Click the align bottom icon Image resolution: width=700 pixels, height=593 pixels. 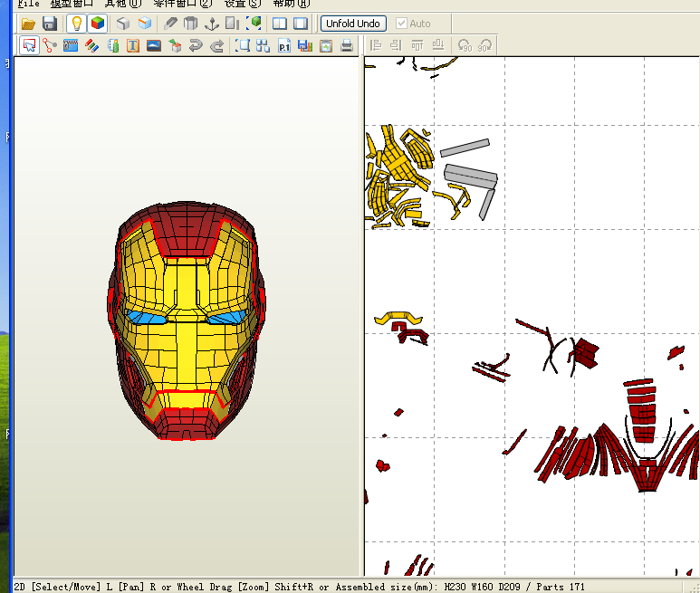coord(438,45)
